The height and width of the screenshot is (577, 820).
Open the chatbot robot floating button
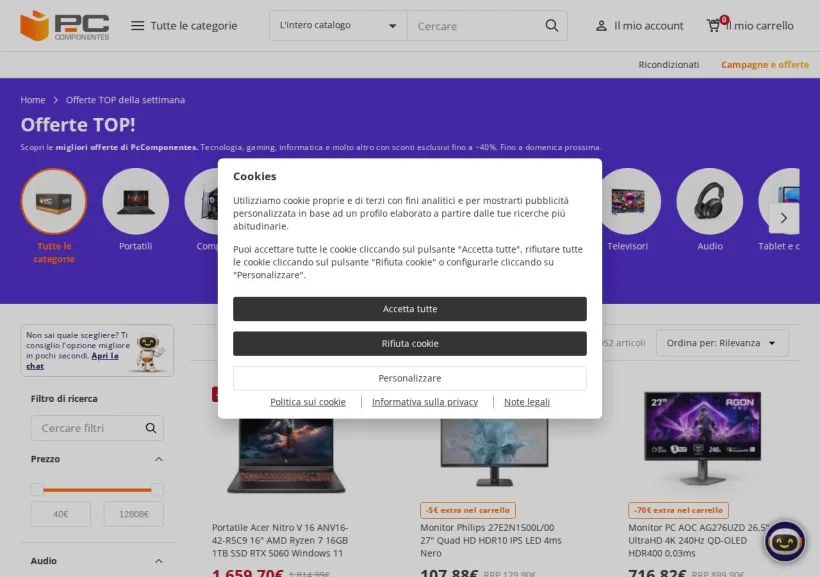point(785,541)
